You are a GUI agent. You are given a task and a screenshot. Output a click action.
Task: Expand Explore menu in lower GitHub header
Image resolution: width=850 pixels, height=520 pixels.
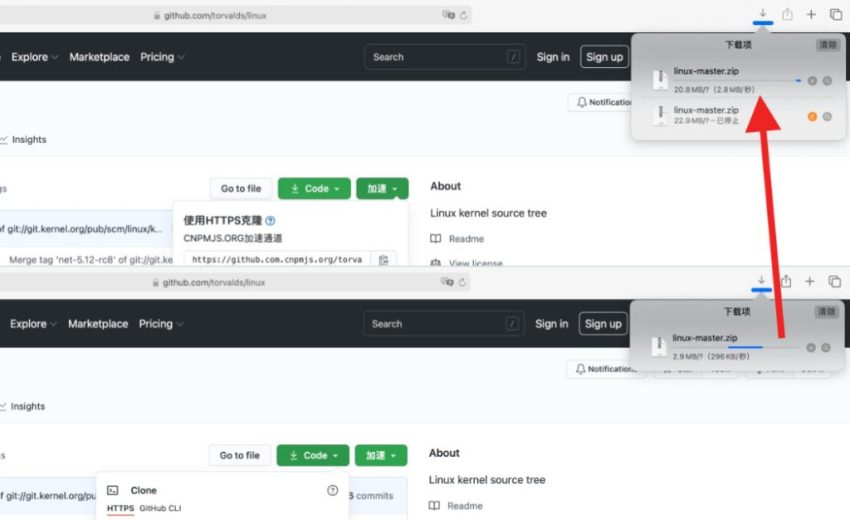(x=33, y=324)
